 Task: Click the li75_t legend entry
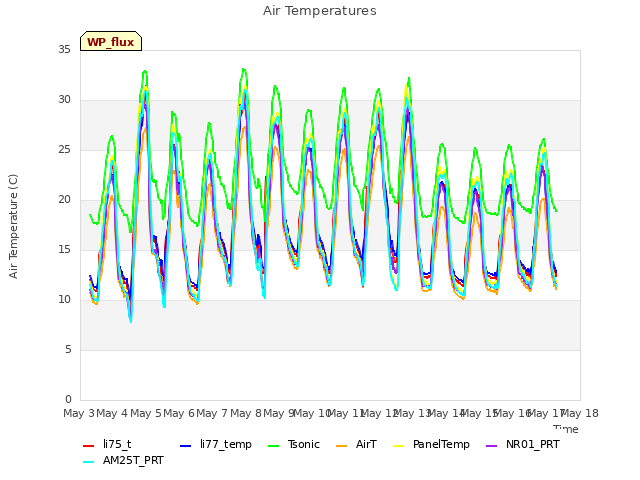click(x=107, y=444)
